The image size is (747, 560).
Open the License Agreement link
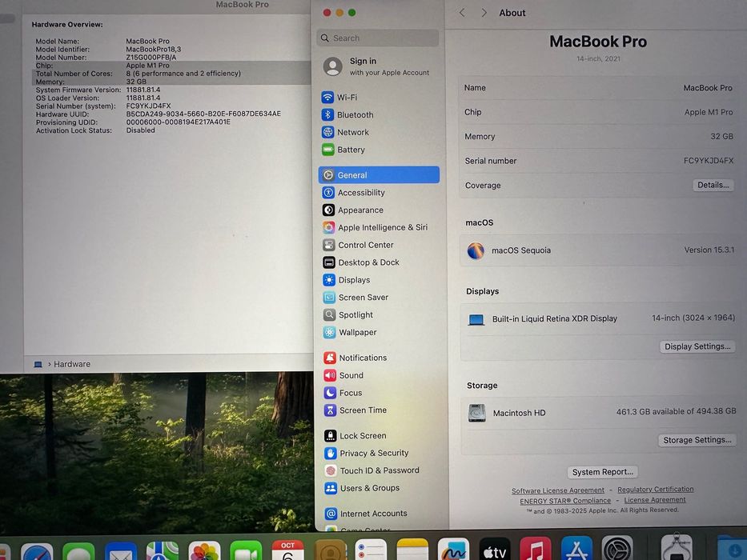[655, 499]
